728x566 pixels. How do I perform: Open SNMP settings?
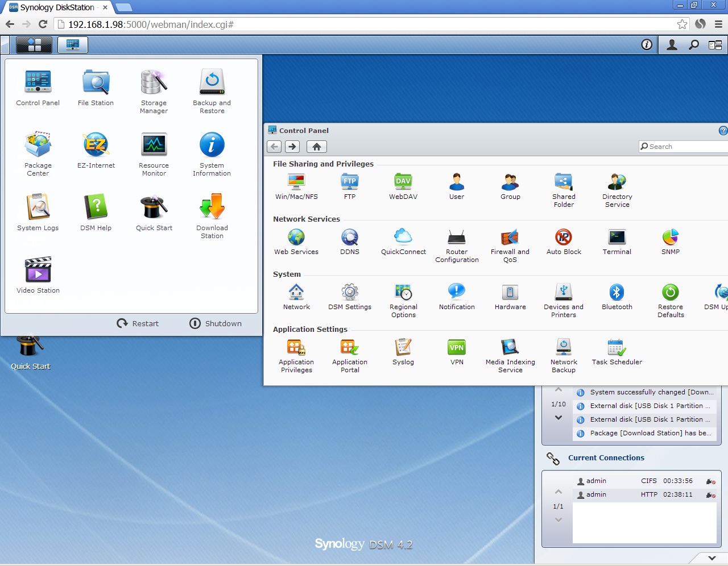click(671, 242)
